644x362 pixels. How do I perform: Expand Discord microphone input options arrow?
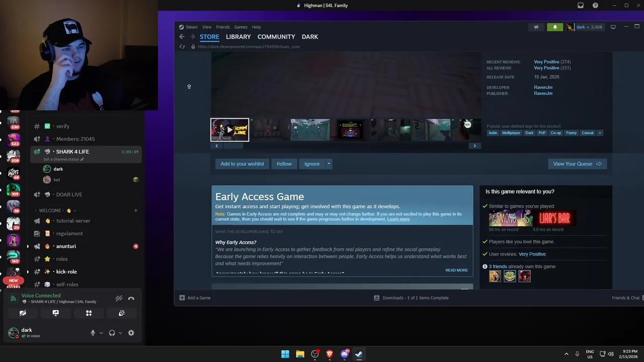point(101,333)
